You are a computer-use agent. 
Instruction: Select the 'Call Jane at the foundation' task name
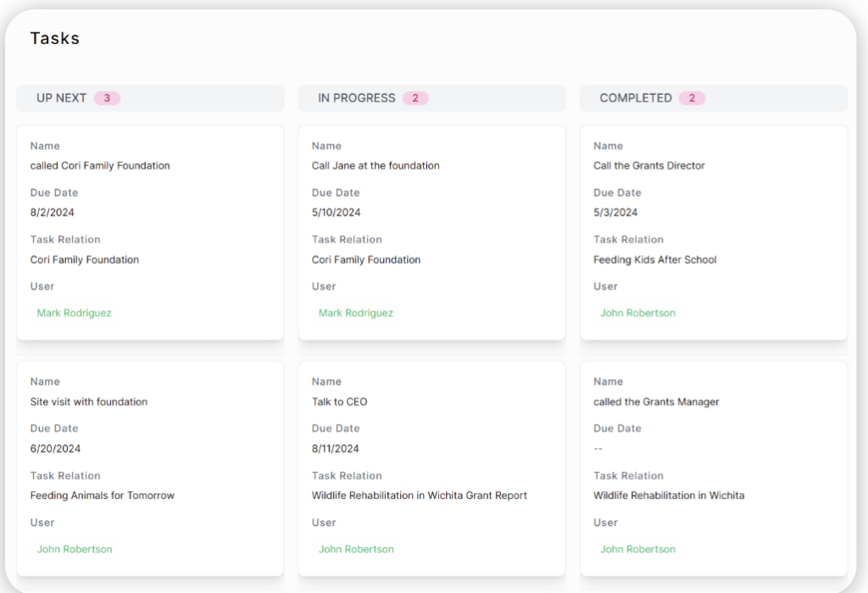[376, 166]
